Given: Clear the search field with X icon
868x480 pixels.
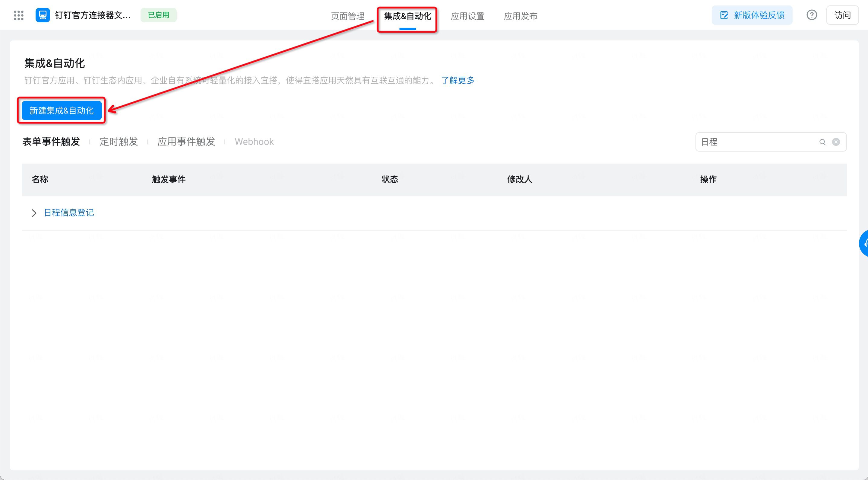Looking at the screenshot, I should point(836,142).
